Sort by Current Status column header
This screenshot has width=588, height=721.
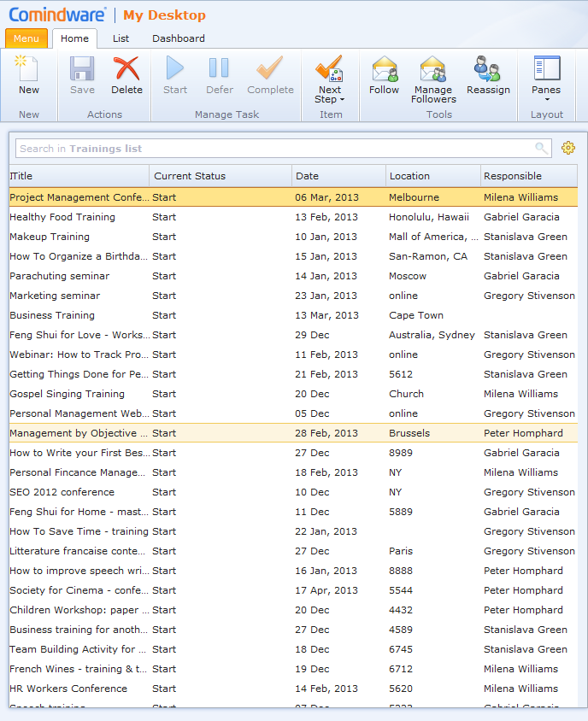tap(220, 176)
